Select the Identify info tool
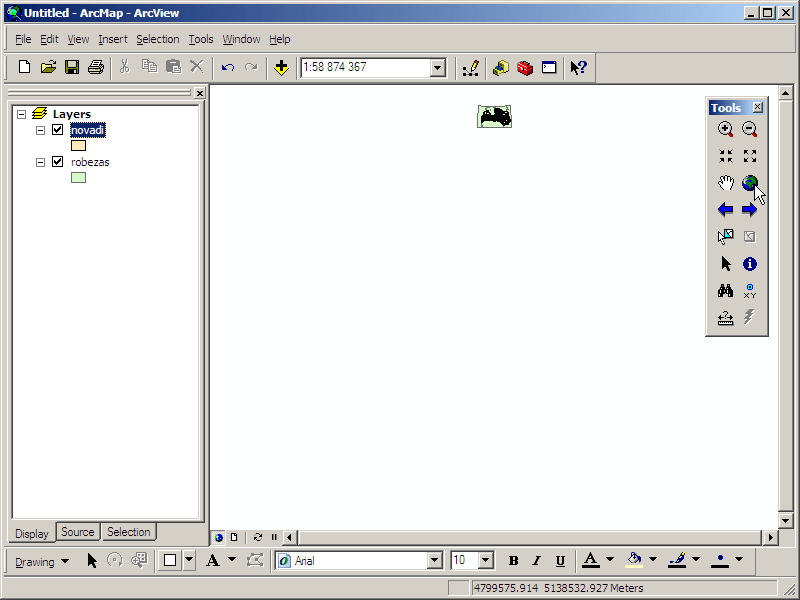 pyautogui.click(x=749, y=263)
